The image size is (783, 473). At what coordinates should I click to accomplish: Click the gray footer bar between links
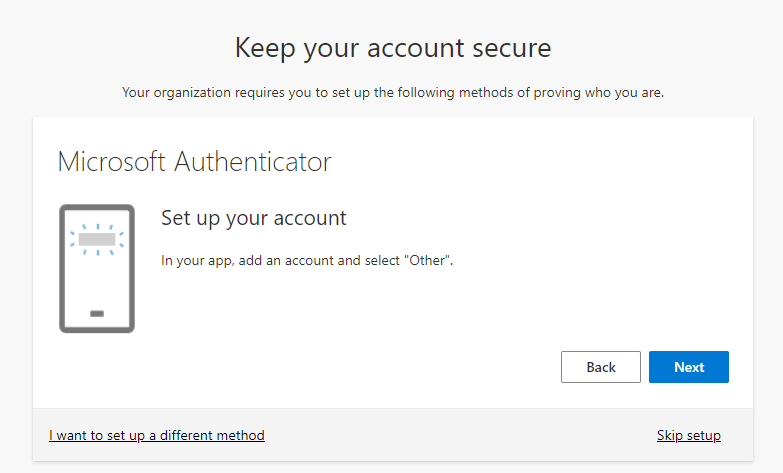click(x=459, y=436)
